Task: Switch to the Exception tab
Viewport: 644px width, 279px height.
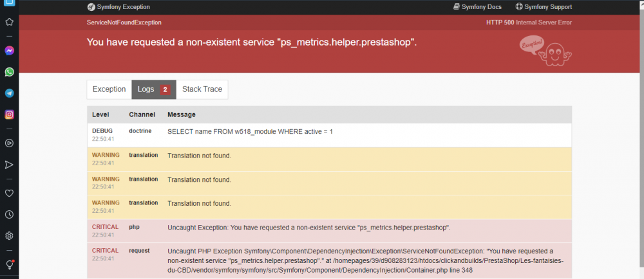Action: tap(109, 89)
